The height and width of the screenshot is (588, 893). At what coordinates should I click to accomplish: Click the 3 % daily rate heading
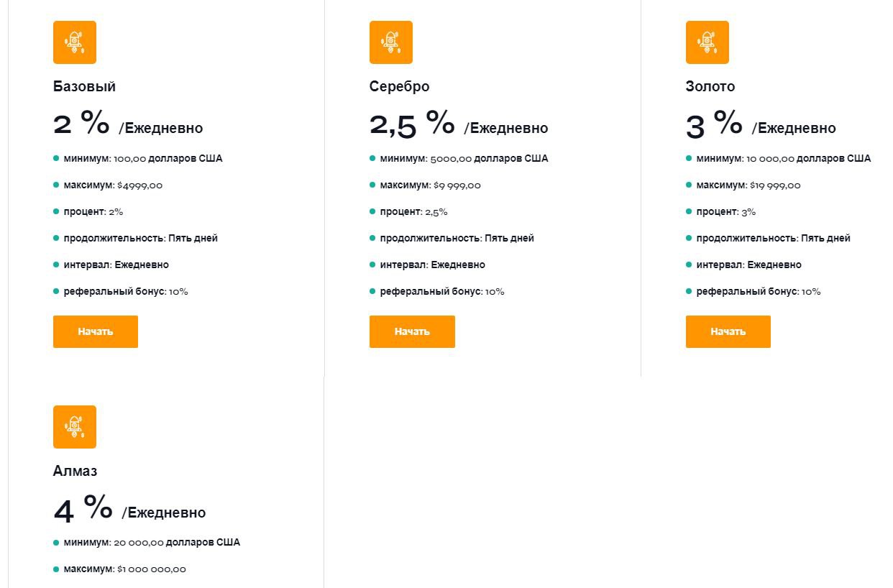point(761,124)
